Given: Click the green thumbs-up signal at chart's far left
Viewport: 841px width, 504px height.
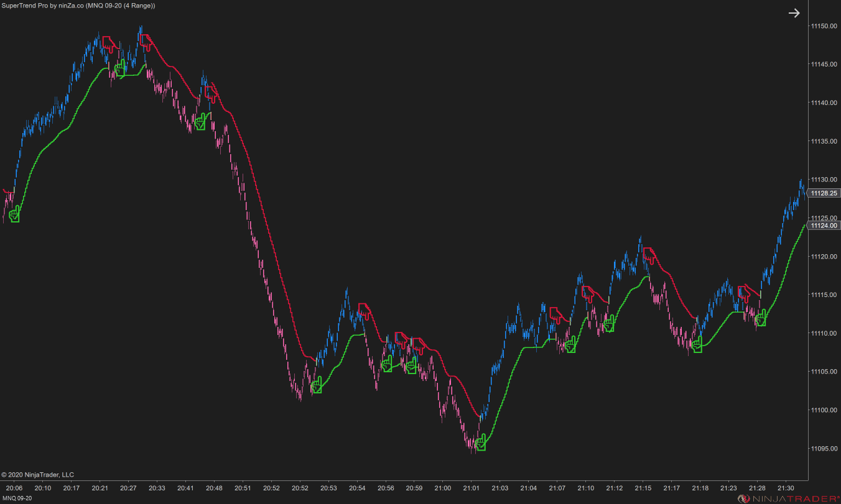Looking at the screenshot, I should tap(14, 214).
